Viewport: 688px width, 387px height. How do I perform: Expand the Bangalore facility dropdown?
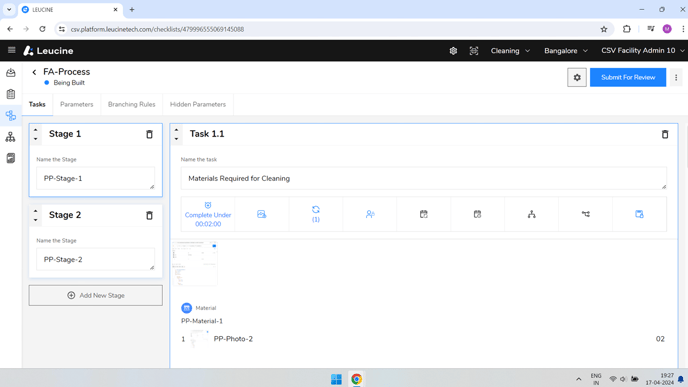[566, 51]
